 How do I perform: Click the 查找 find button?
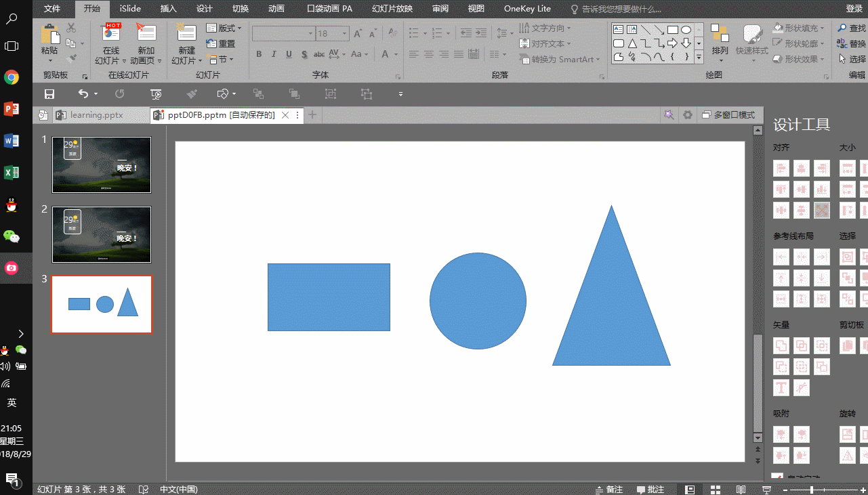click(x=852, y=28)
